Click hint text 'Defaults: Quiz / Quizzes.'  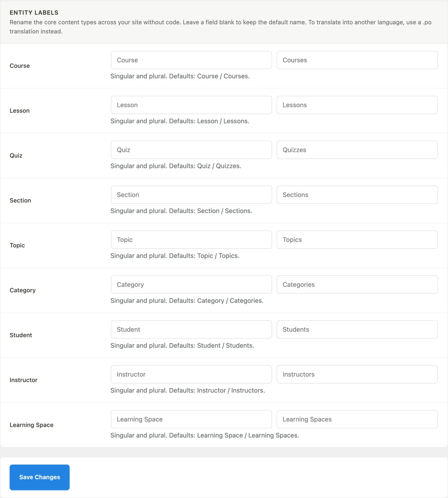point(205,166)
